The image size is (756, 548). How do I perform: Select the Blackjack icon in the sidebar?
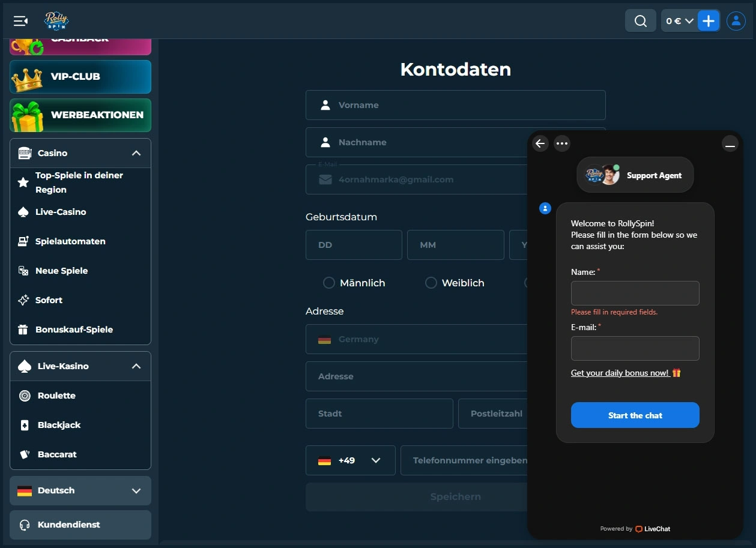tap(24, 425)
